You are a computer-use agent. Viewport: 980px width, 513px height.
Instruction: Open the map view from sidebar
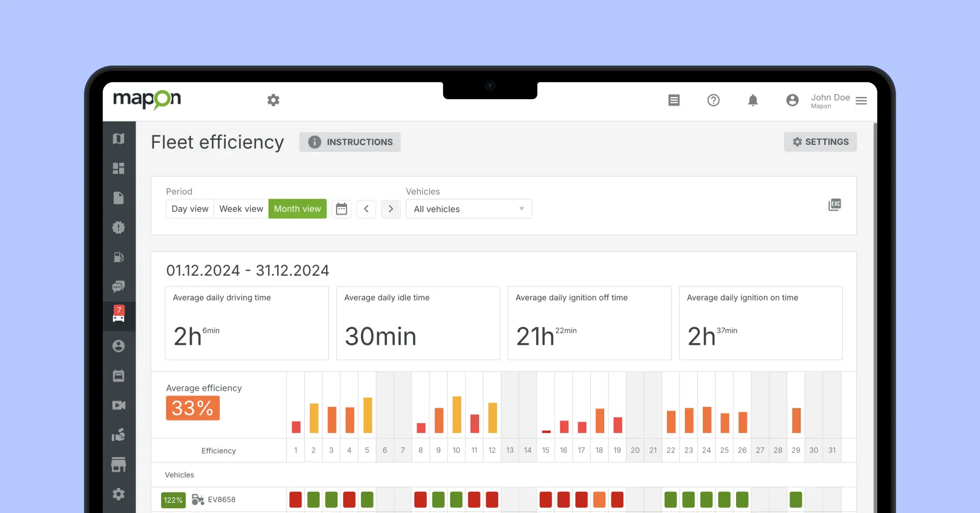pos(119,139)
